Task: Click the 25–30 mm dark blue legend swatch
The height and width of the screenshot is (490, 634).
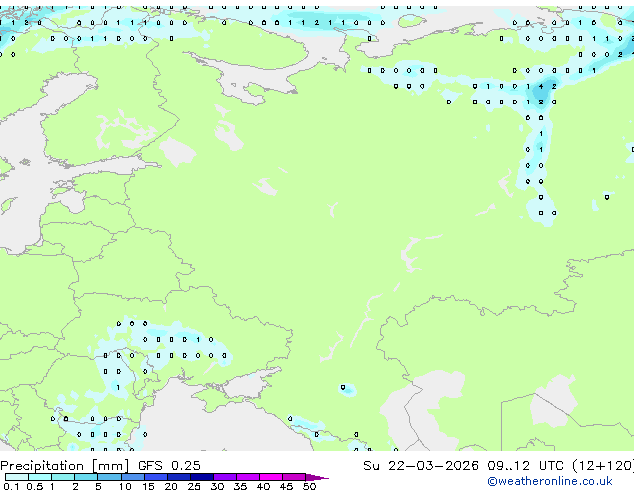Action: [x=201, y=477]
